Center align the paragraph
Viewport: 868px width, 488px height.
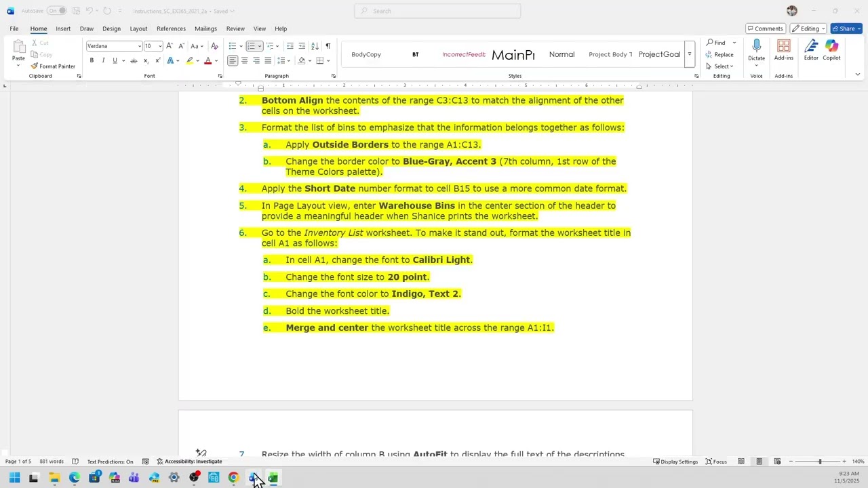click(x=244, y=60)
